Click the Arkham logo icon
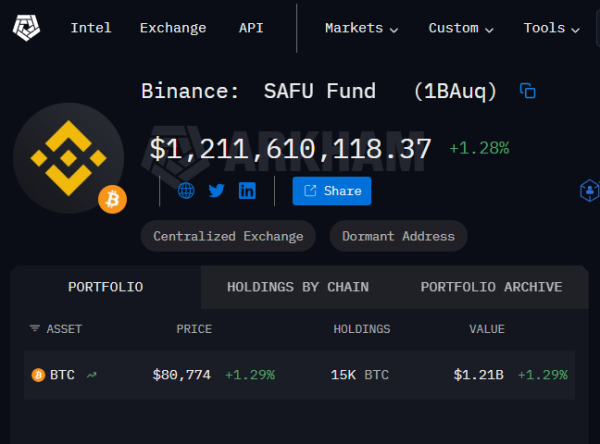The width and height of the screenshot is (600, 444). (26, 28)
